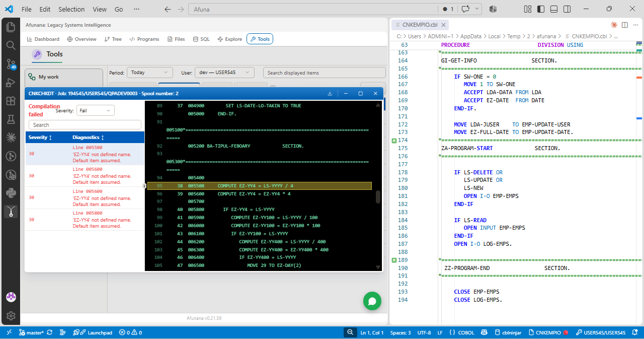Switch to the Overview tab
Image resolution: width=644 pixels, height=339 pixels.
click(82, 39)
